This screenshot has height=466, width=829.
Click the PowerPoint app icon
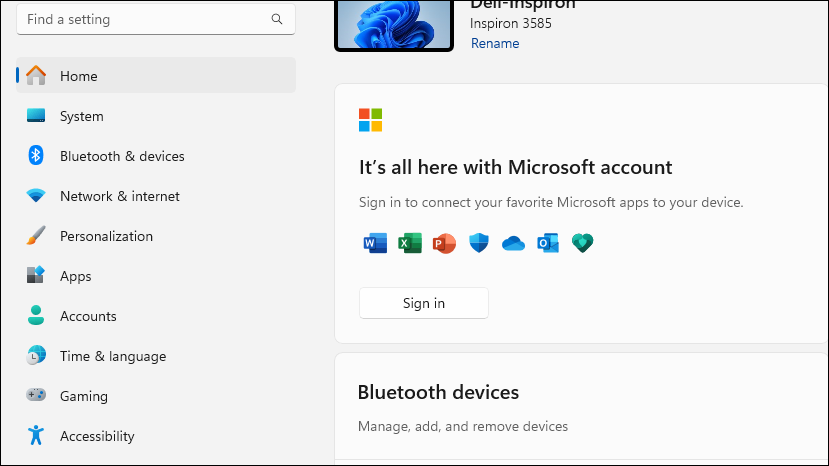[x=444, y=243]
